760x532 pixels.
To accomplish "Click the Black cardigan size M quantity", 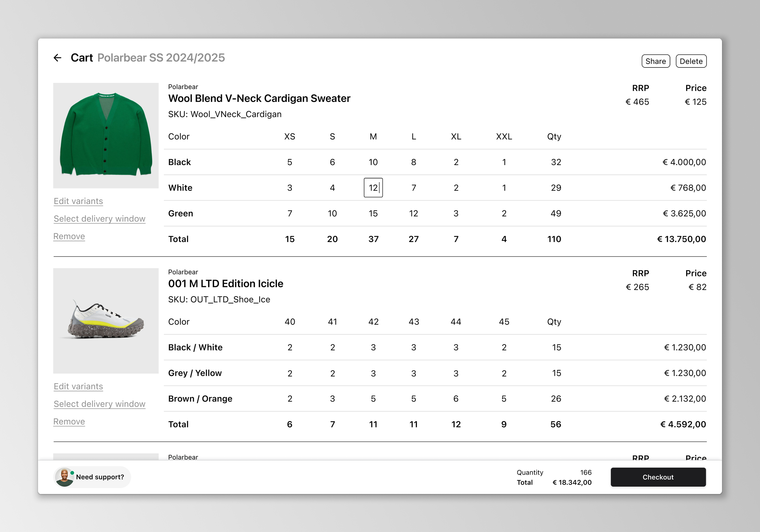I will coord(373,162).
